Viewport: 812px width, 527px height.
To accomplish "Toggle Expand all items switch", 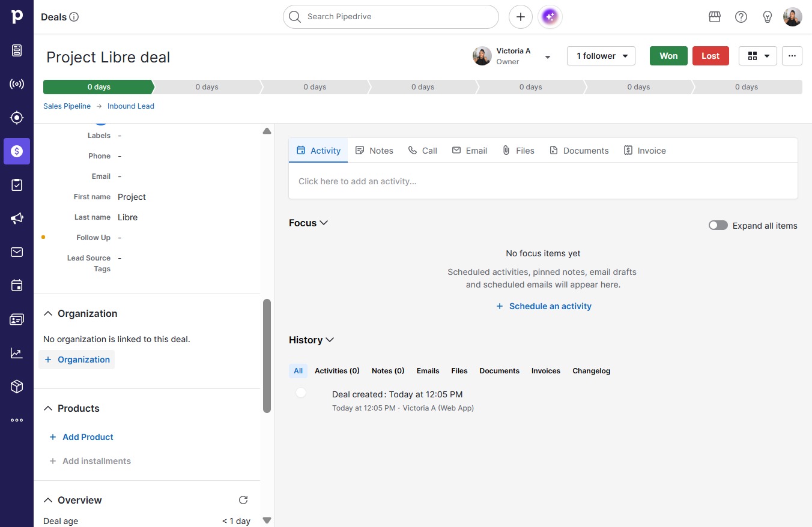I will click(718, 226).
